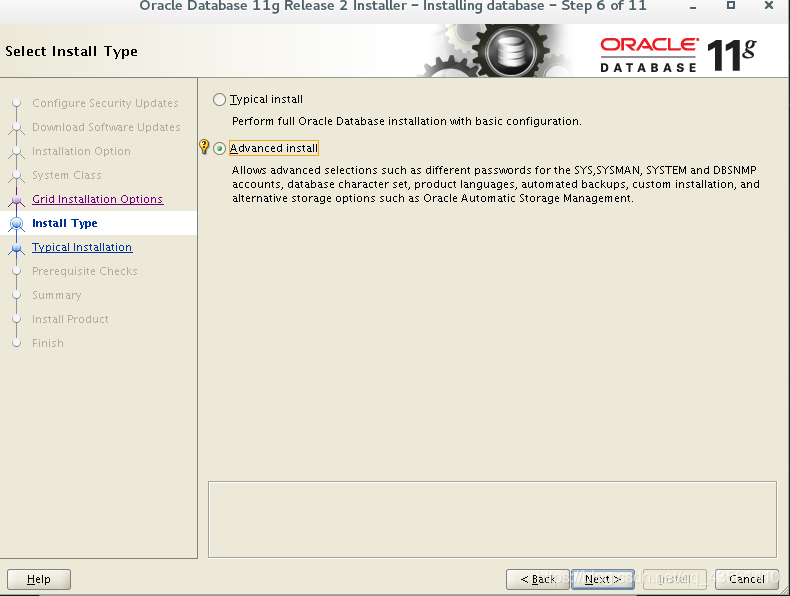The image size is (790, 596).
Task: Click the Configure Security Updates step
Action: point(105,103)
